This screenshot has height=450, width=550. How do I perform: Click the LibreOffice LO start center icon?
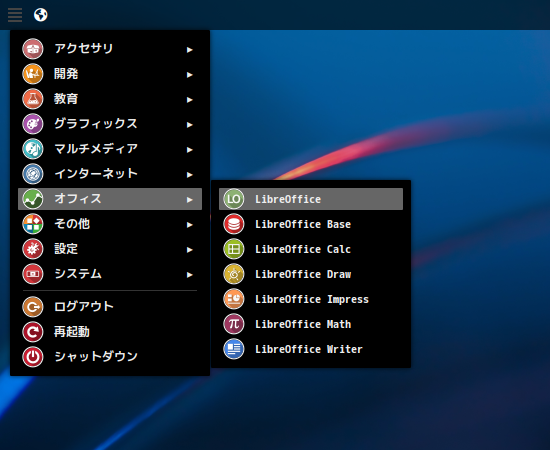pyautogui.click(x=234, y=199)
